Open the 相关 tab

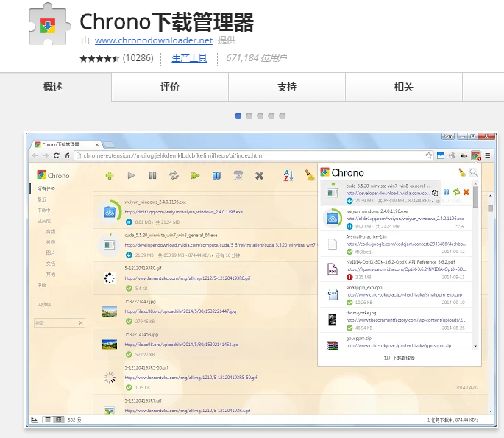click(404, 87)
